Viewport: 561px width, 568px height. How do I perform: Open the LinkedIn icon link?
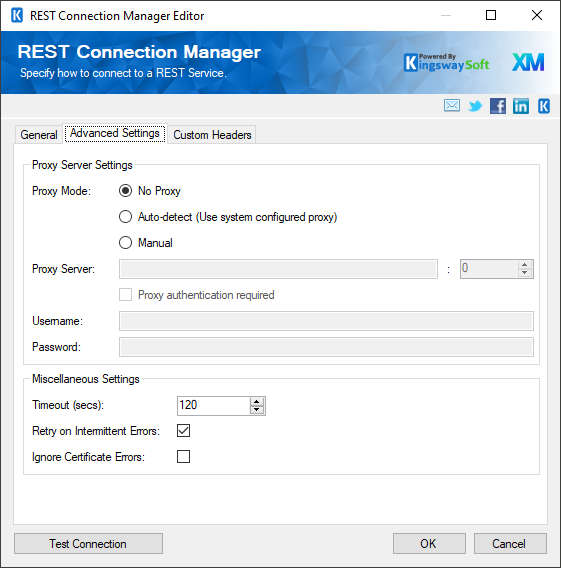(x=520, y=106)
